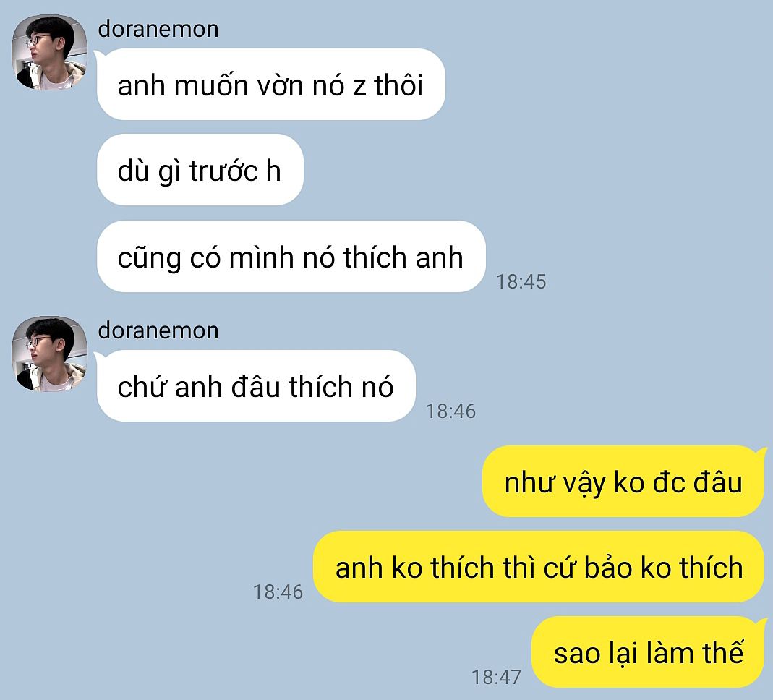Select yellow message 'anh ko thích thì cứ bảo ko thích'
Image resolution: width=773 pixels, height=700 pixels.
point(539,567)
